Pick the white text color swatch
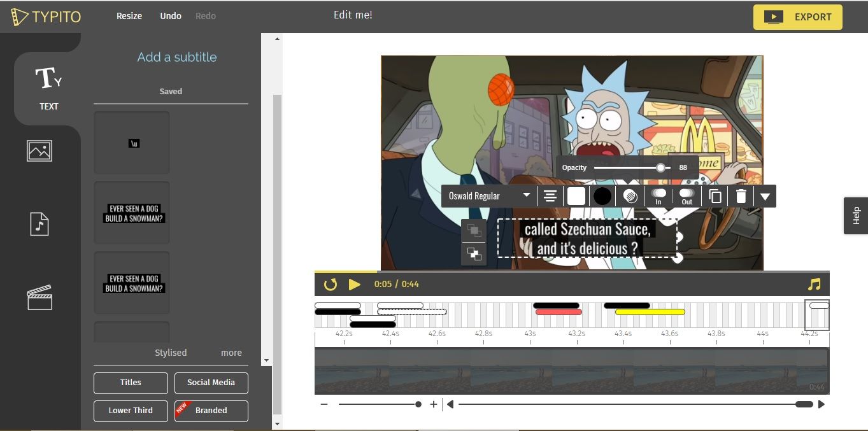 [576, 196]
